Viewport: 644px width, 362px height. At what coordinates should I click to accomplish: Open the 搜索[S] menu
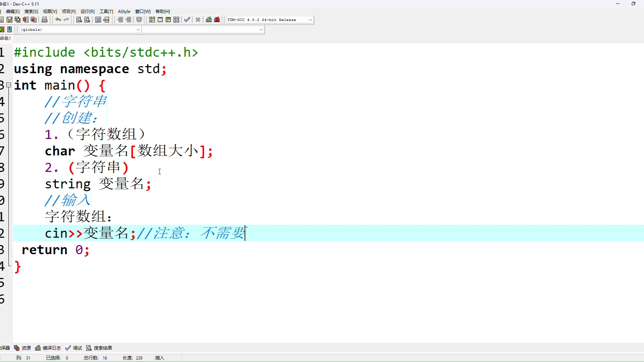click(31, 12)
